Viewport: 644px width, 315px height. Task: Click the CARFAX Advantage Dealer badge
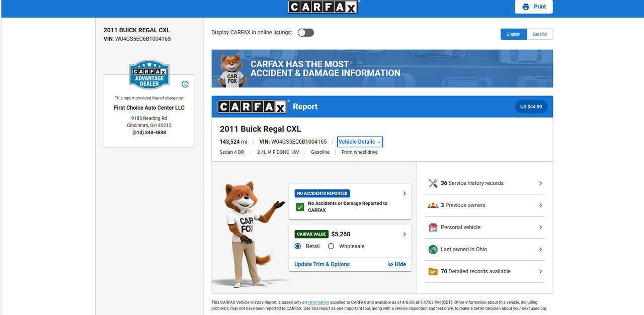(x=149, y=75)
